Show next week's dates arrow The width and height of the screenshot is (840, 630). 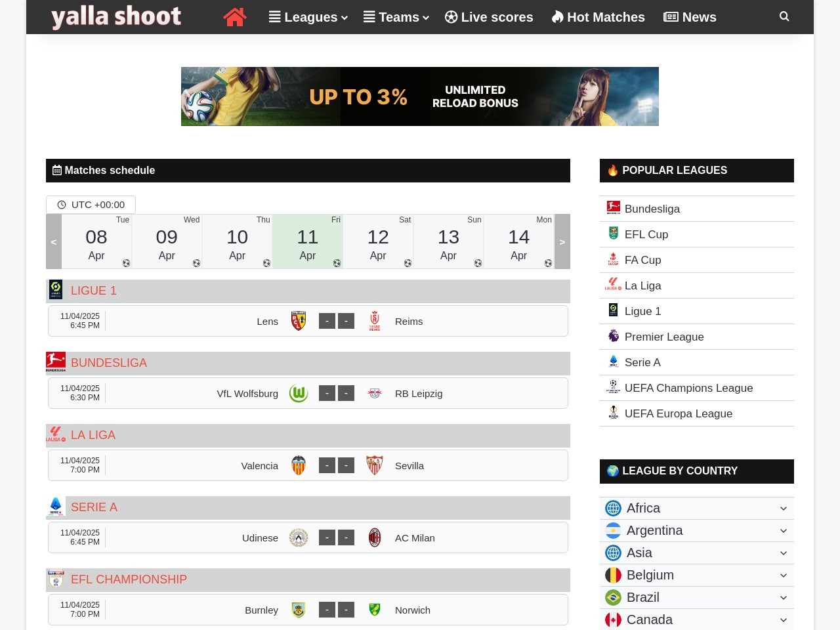coord(562,241)
